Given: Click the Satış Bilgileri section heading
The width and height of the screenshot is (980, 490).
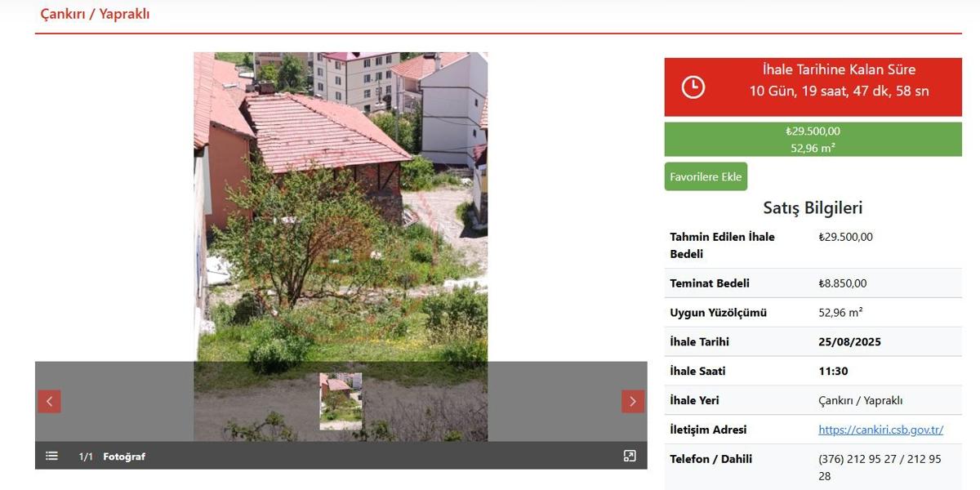Looking at the screenshot, I should (x=813, y=207).
